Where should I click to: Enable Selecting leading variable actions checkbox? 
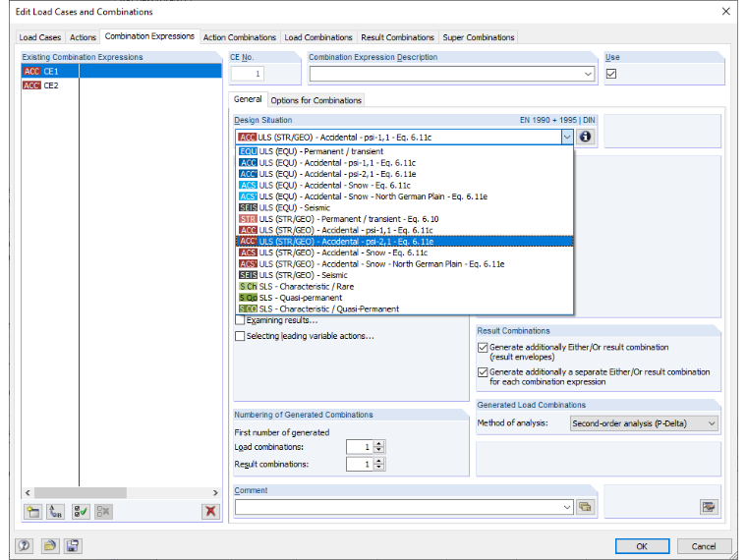click(240, 336)
